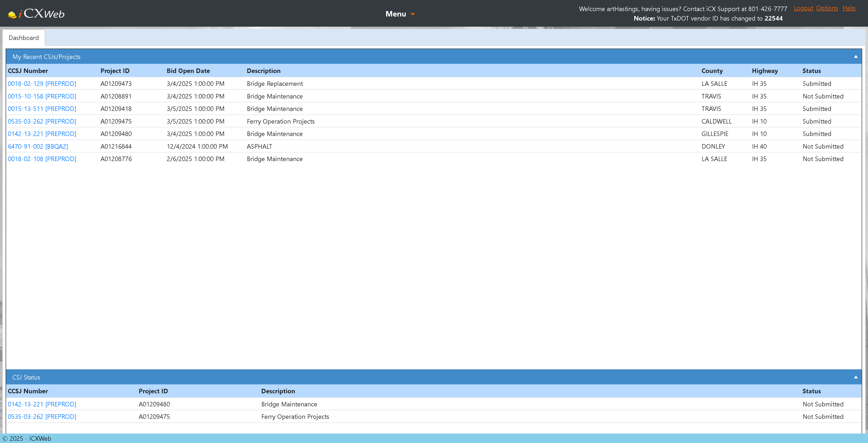868x443 pixels.
Task: Open the Options link
Action: 827,8
